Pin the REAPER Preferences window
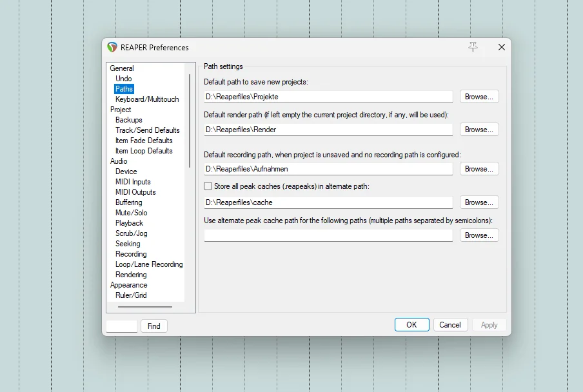Screen dimensions: 583x392 [x=473, y=47]
